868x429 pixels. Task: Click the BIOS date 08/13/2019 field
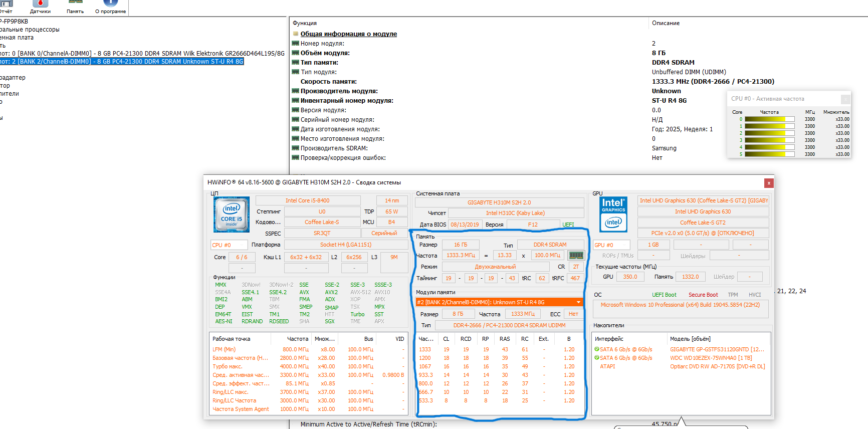click(465, 225)
